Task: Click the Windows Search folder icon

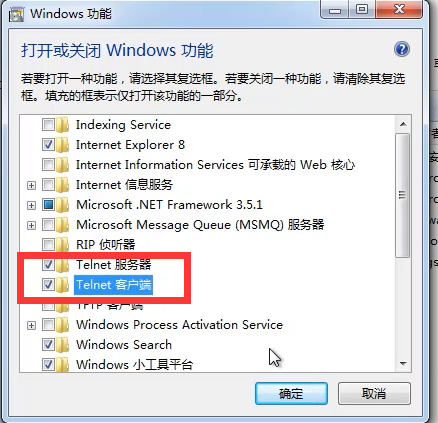Action: tap(63, 345)
